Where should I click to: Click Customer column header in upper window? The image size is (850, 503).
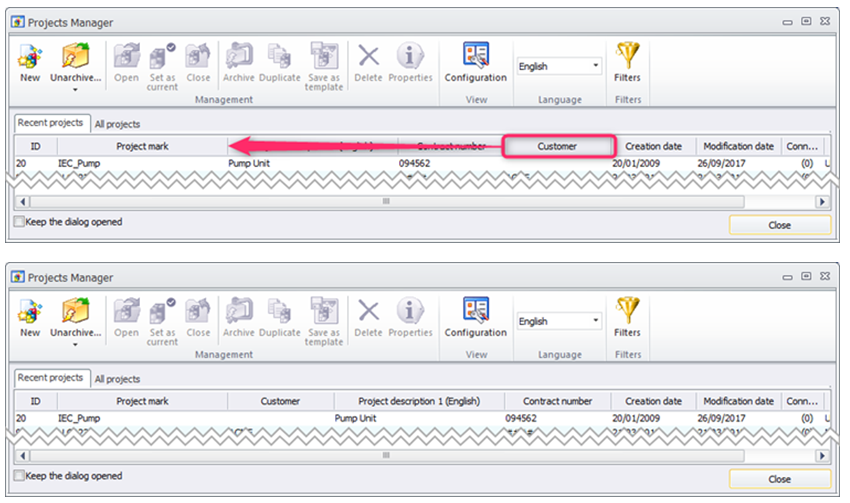pyautogui.click(x=558, y=146)
